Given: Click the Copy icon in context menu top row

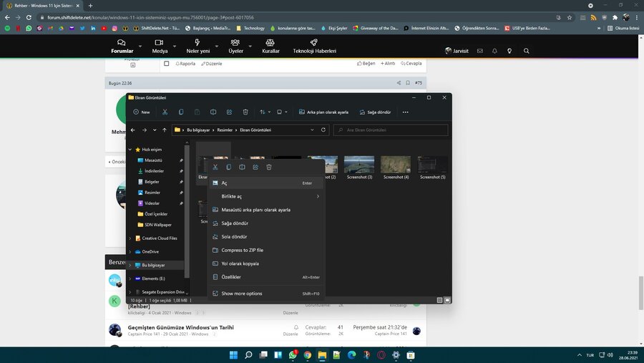Looking at the screenshot, I should 229,167.
